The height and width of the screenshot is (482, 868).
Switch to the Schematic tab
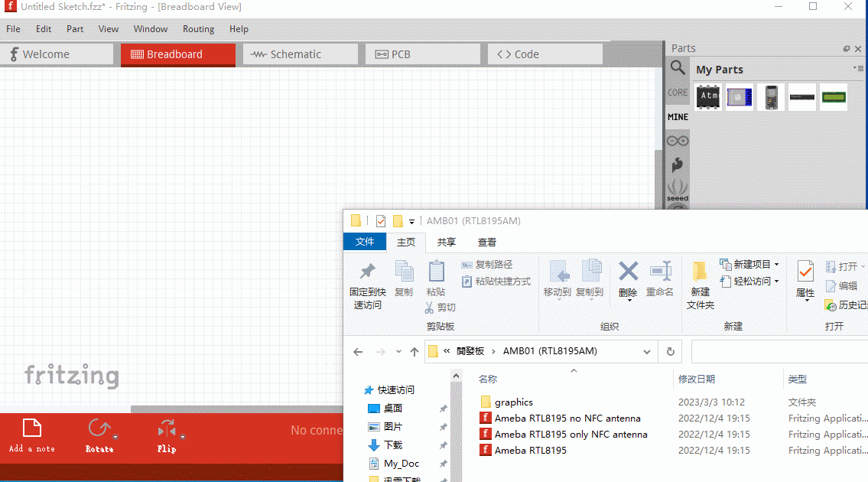(301, 54)
